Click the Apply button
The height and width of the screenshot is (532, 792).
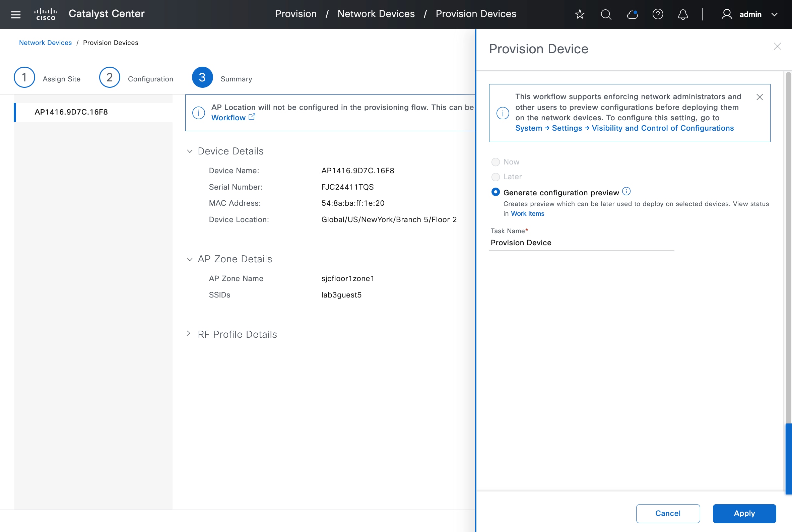(744, 513)
